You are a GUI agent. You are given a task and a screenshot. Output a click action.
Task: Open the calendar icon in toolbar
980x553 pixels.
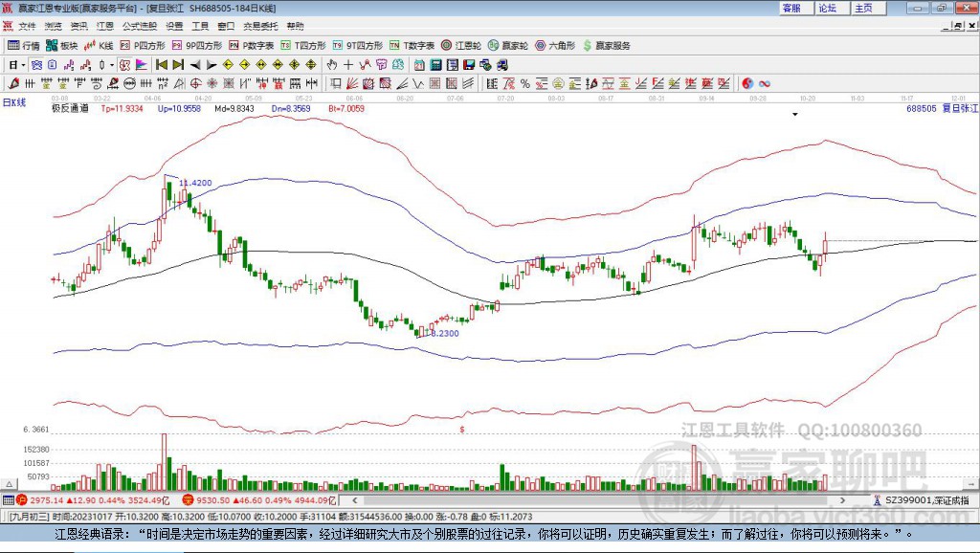coord(419,65)
